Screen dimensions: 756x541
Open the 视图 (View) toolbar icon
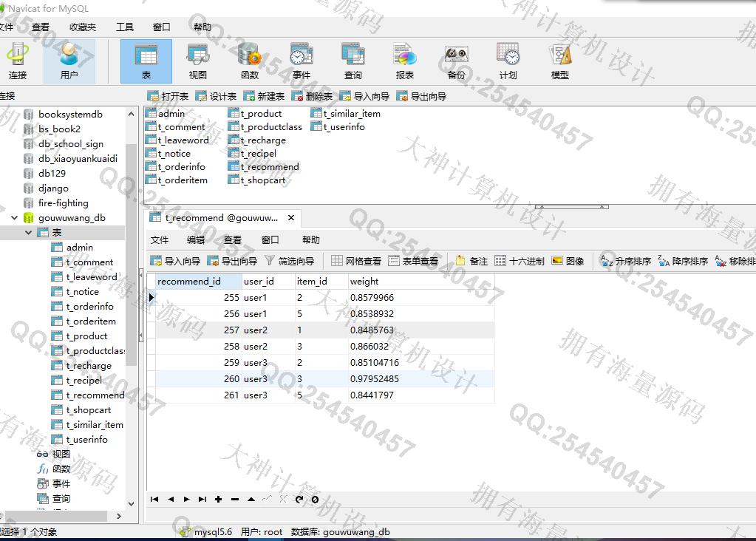click(x=197, y=61)
